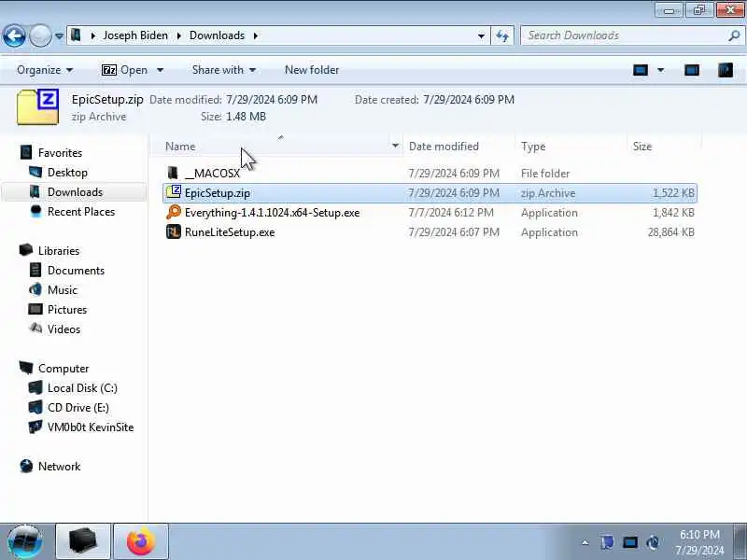Select Network in the navigation pane

pyautogui.click(x=59, y=466)
